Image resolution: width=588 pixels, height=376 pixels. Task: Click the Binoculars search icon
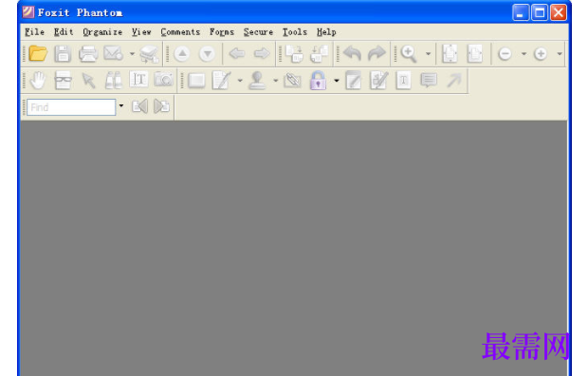click(113, 80)
